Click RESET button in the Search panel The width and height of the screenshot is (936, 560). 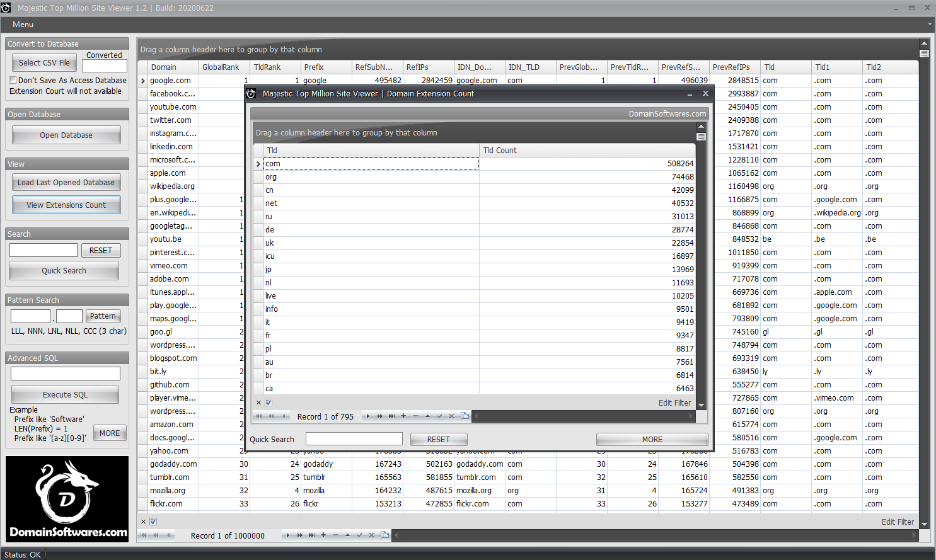pyautogui.click(x=101, y=250)
